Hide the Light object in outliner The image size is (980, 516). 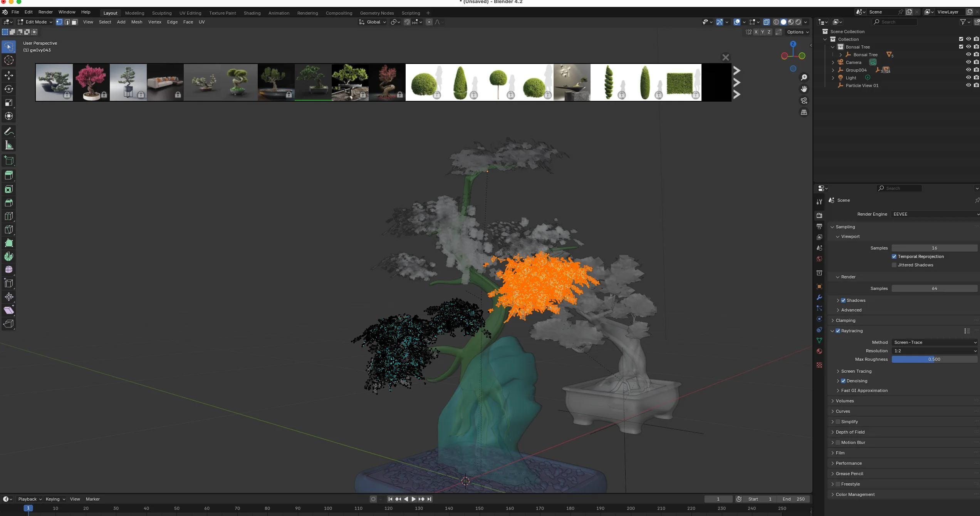[968, 77]
